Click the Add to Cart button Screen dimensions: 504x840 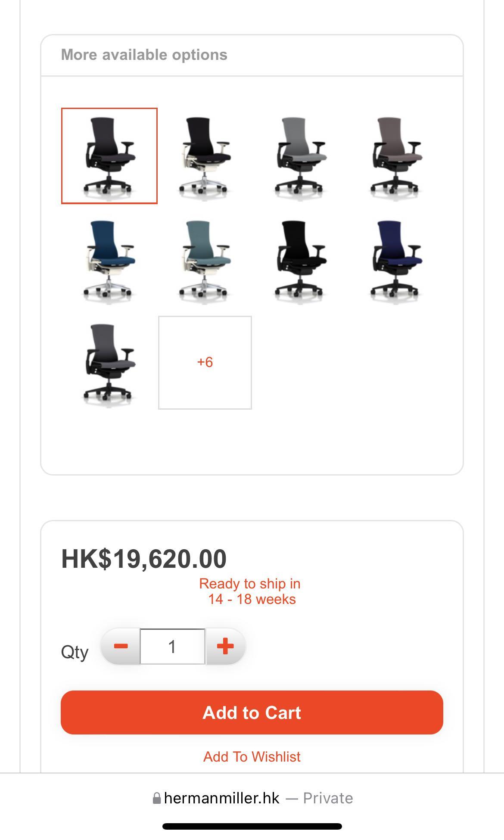point(252,712)
